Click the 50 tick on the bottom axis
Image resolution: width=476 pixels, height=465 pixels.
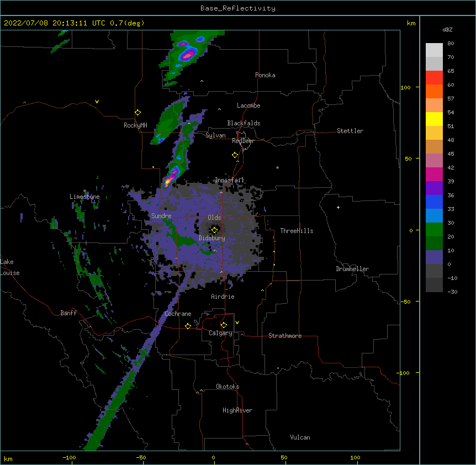[284, 457]
